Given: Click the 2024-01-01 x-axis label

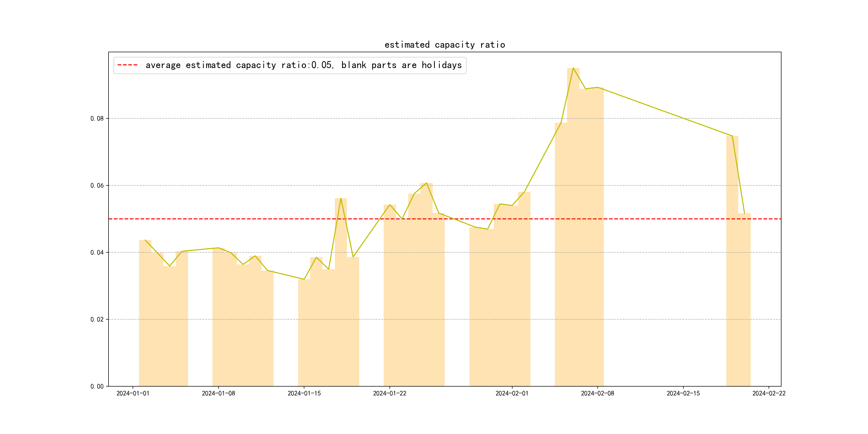Looking at the screenshot, I should point(133,393).
